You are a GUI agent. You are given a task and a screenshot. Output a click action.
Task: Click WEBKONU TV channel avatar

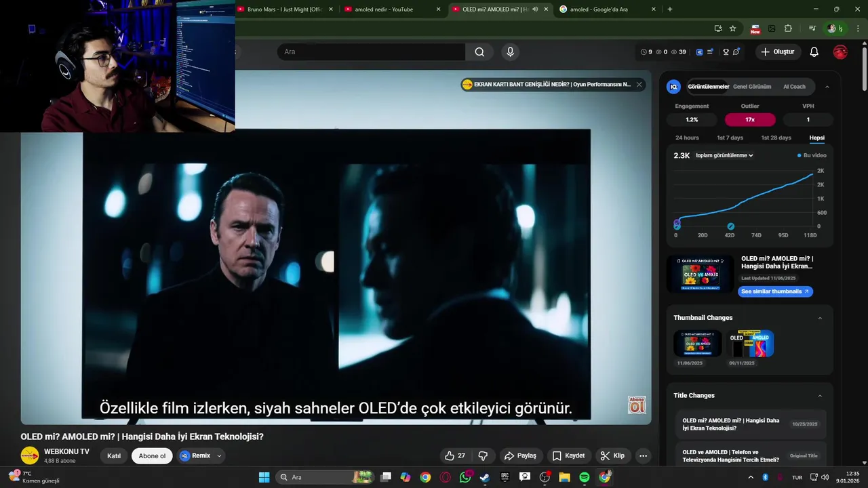click(30, 455)
